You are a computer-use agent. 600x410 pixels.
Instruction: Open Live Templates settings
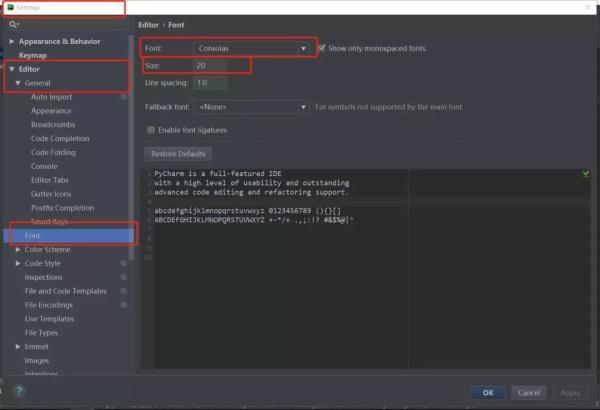click(x=49, y=319)
